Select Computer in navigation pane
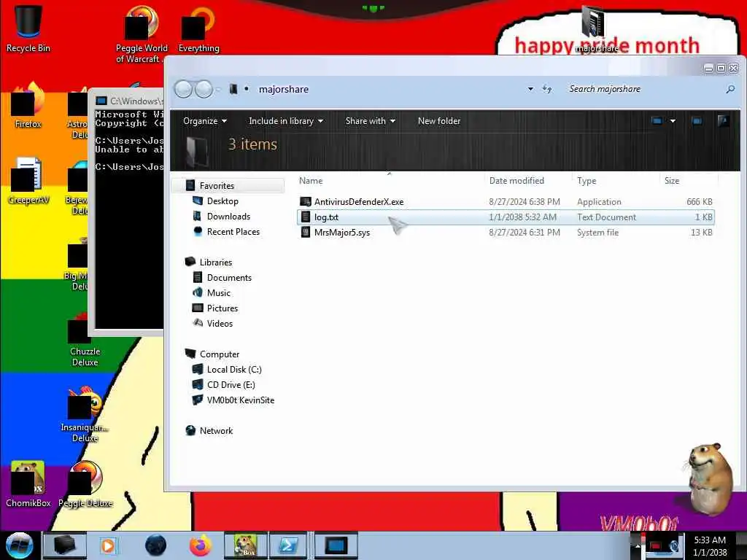This screenshot has width=747, height=560. (219, 354)
